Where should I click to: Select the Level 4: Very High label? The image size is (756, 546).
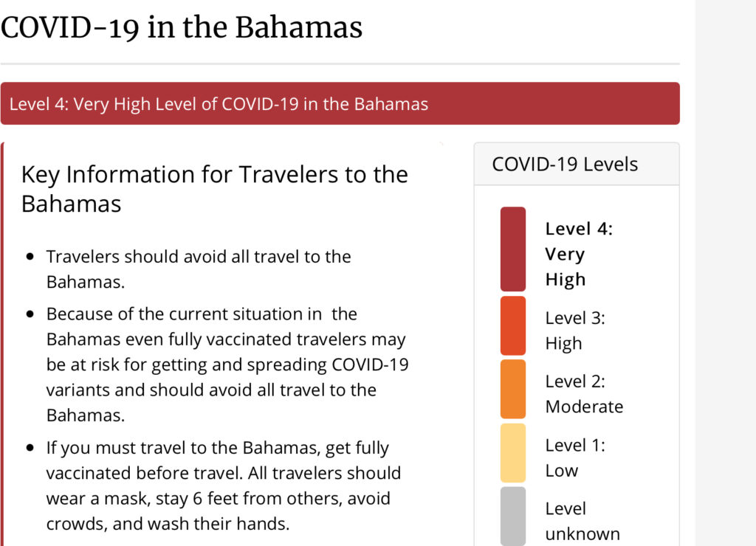(579, 254)
